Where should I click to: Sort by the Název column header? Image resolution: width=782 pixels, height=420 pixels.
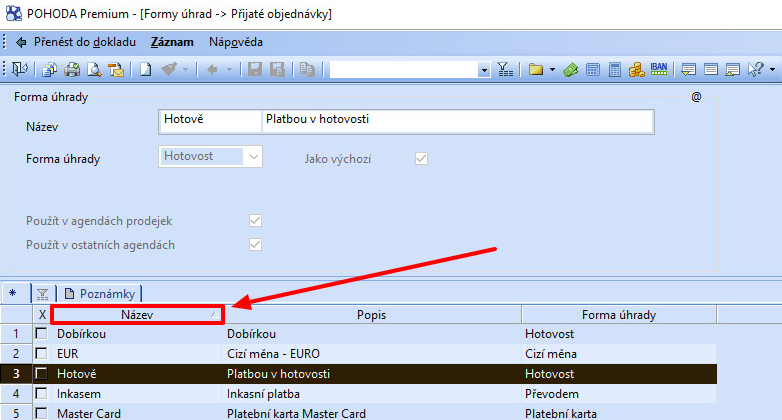pos(137,315)
